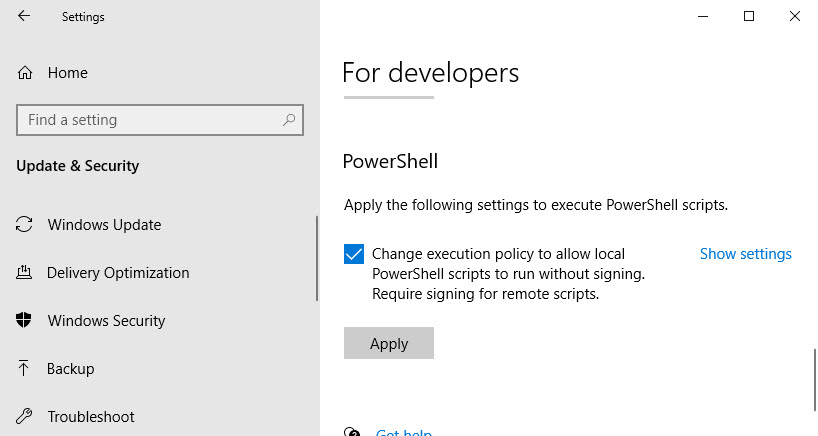Click the Backup upload arrow icon
The image size is (818, 436).
click(x=23, y=368)
